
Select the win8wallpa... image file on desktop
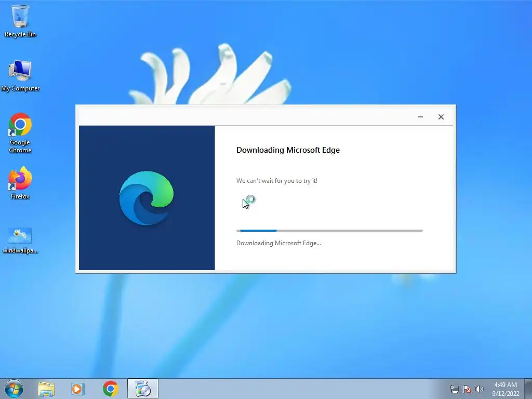click(x=20, y=240)
